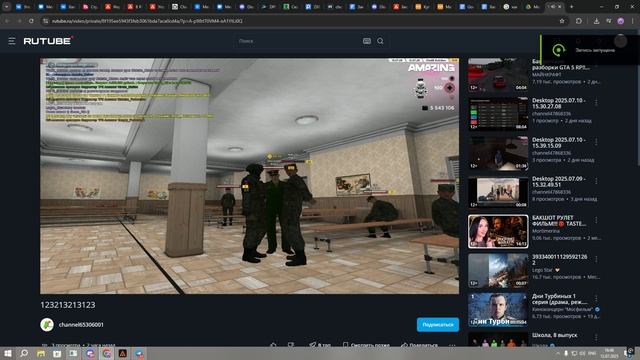Open the Дни Турбиных video thumbnail

[498, 309]
